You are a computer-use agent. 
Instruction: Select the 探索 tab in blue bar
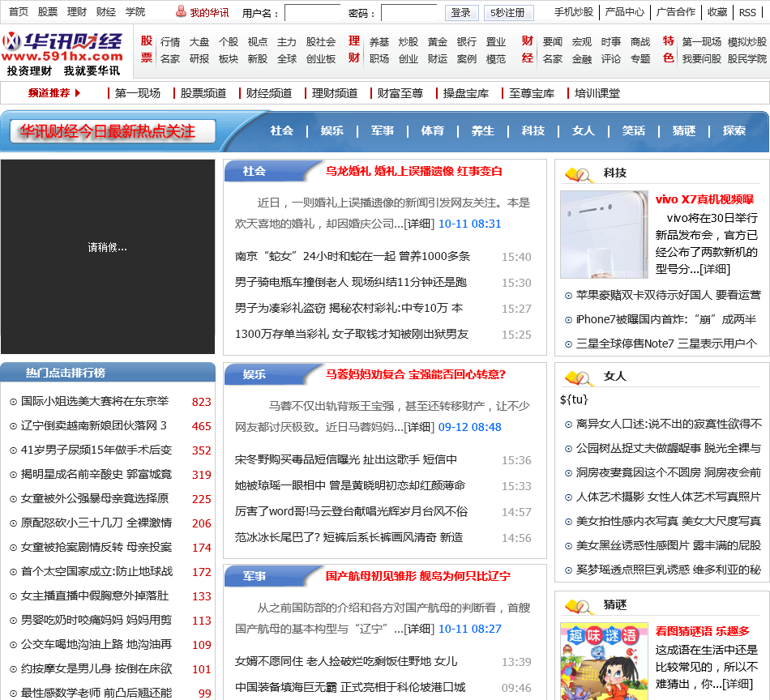tap(734, 130)
